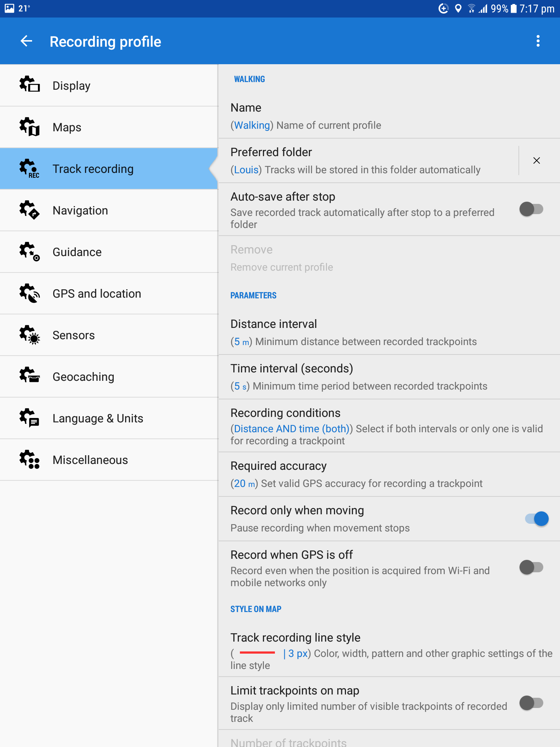This screenshot has width=560, height=747.
Task: Open Recording conditions selection
Action: click(x=389, y=426)
